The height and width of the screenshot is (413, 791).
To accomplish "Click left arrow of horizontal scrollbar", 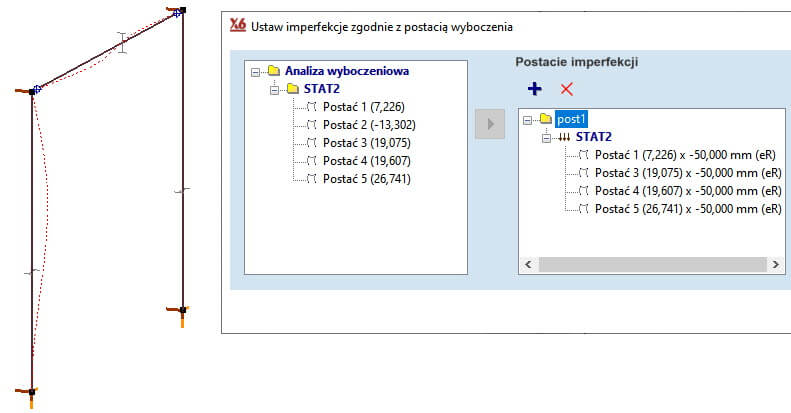I will tap(527, 265).
